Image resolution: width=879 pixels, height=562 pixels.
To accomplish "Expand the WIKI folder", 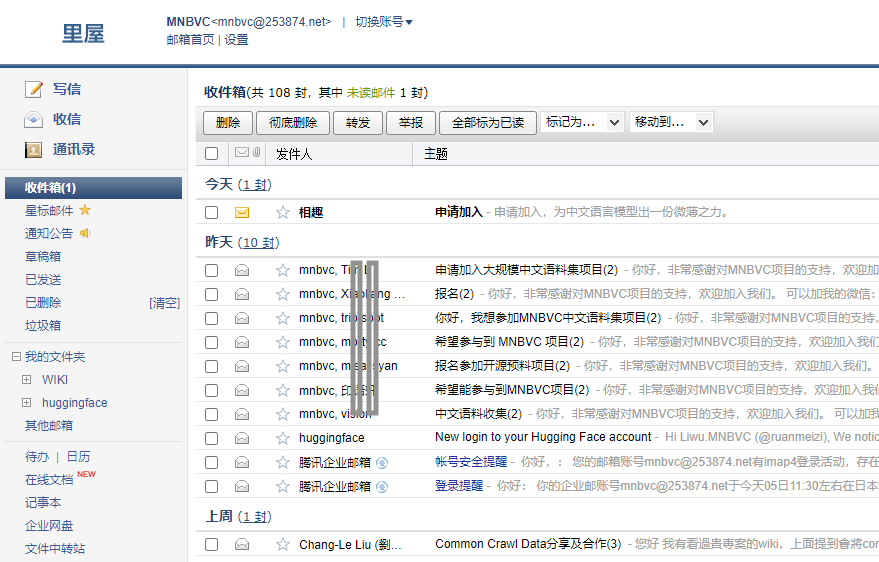I will [x=27, y=380].
